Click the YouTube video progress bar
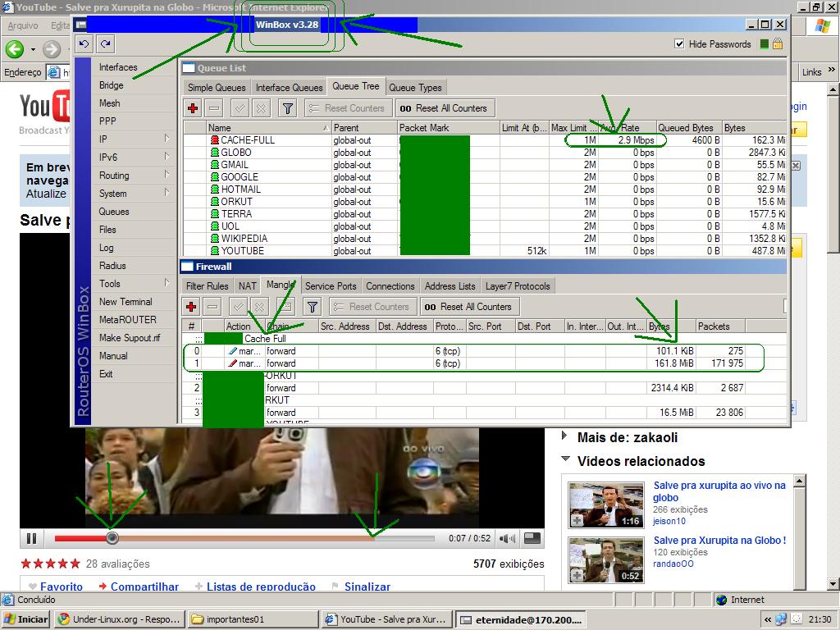The width and height of the screenshot is (840, 630). (x=244, y=538)
